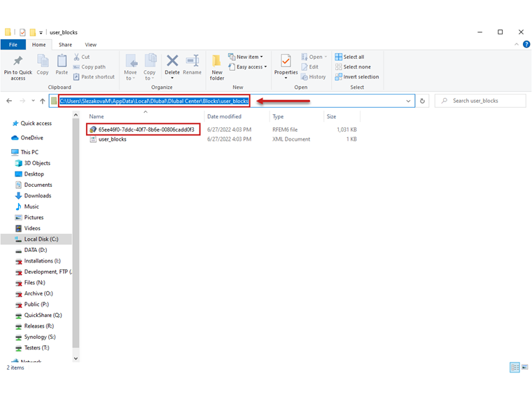Open the Pictures folder in sidebar
The height and width of the screenshot is (399, 532).
coord(29,218)
